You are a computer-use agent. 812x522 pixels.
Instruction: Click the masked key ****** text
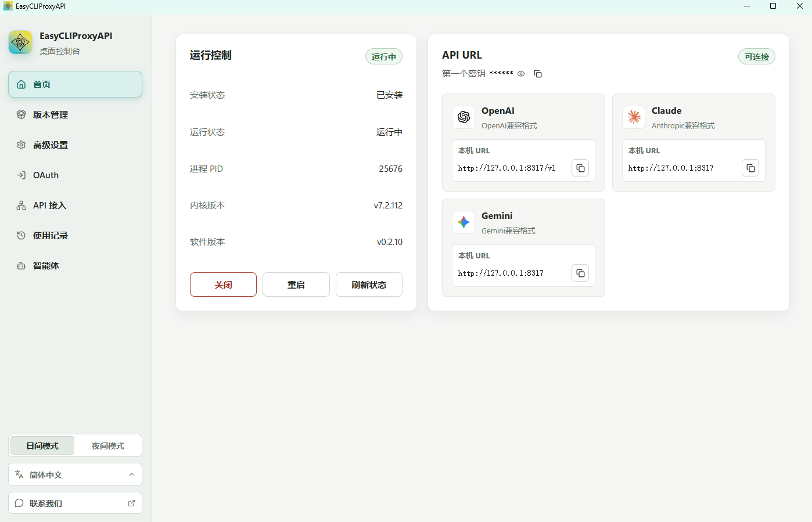coord(501,74)
